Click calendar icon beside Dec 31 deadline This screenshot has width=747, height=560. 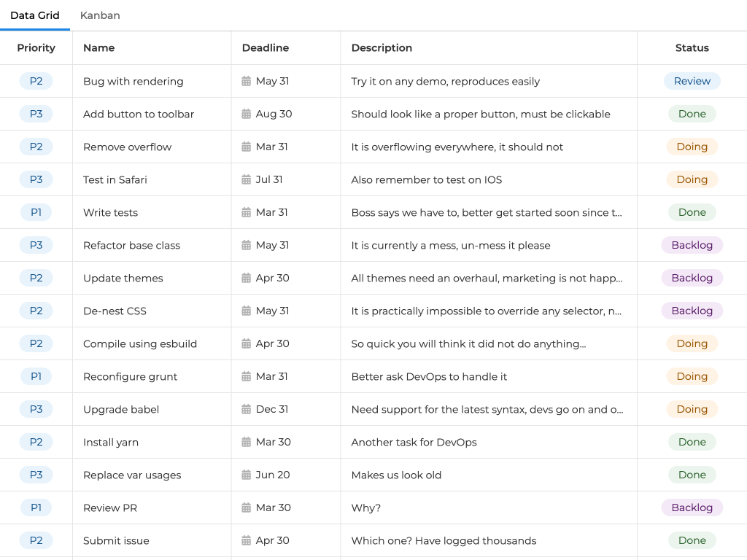[x=247, y=409]
